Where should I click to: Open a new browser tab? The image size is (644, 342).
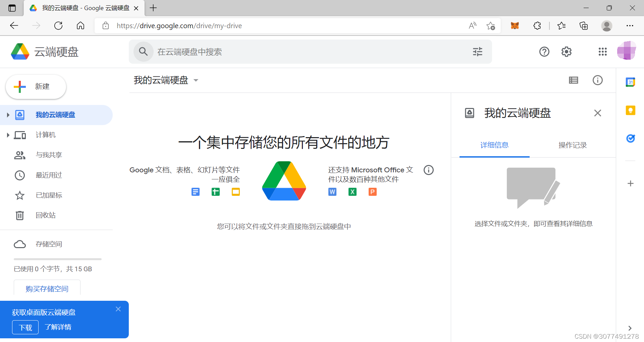pos(153,8)
